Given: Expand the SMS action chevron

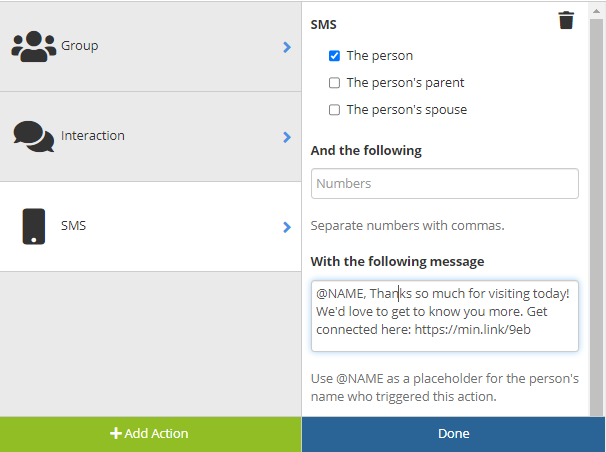Looking at the screenshot, I should (287, 227).
